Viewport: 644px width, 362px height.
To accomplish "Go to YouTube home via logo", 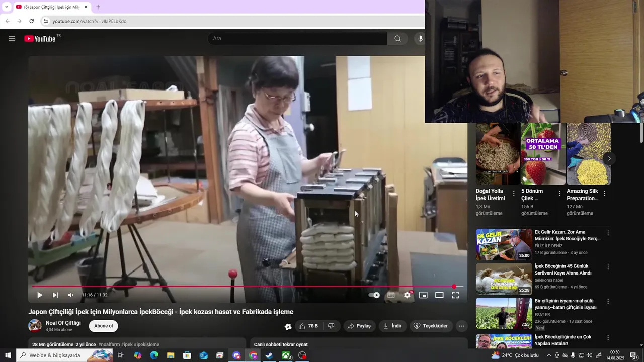I will tap(40, 39).
